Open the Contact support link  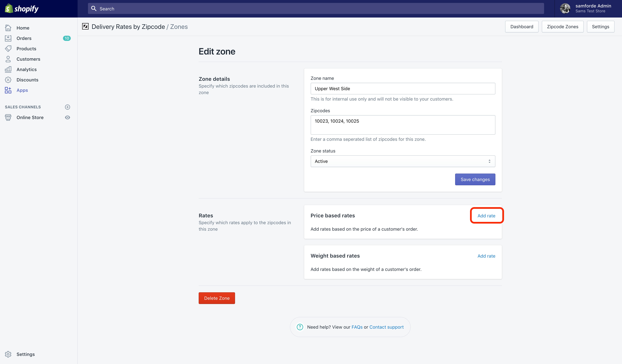(386, 327)
